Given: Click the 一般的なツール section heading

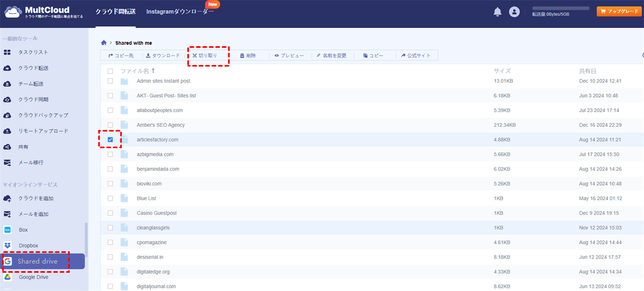Looking at the screenshot, I should coord(20,39).
